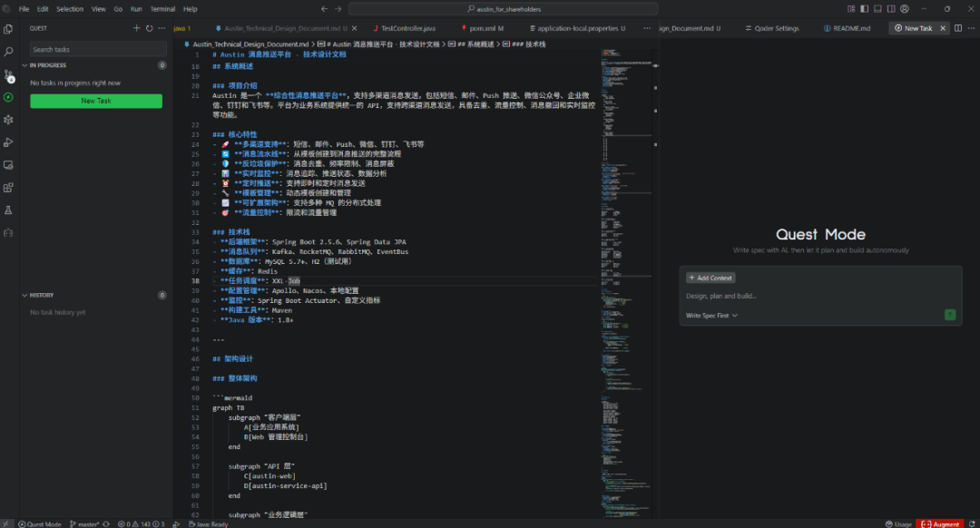Focus the Search tasks input field
Viewport: 980px width, 528px height.
tap(98, 49)
